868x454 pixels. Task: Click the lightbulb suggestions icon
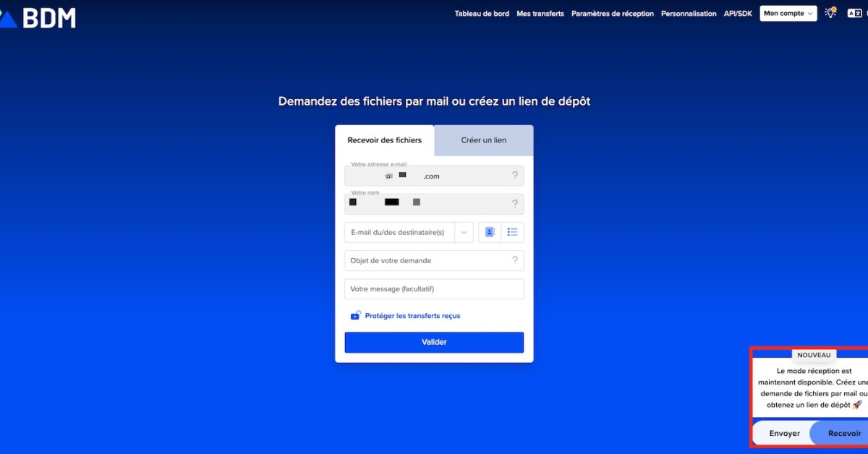point(830,12)
